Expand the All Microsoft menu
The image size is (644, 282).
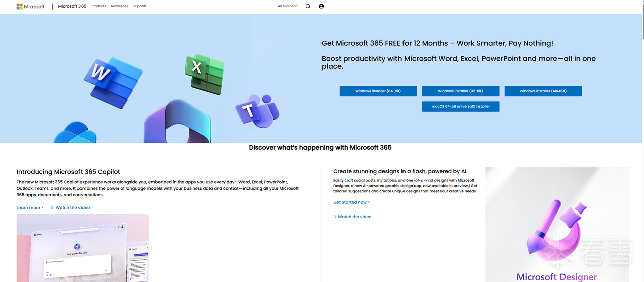coord(288,6)
